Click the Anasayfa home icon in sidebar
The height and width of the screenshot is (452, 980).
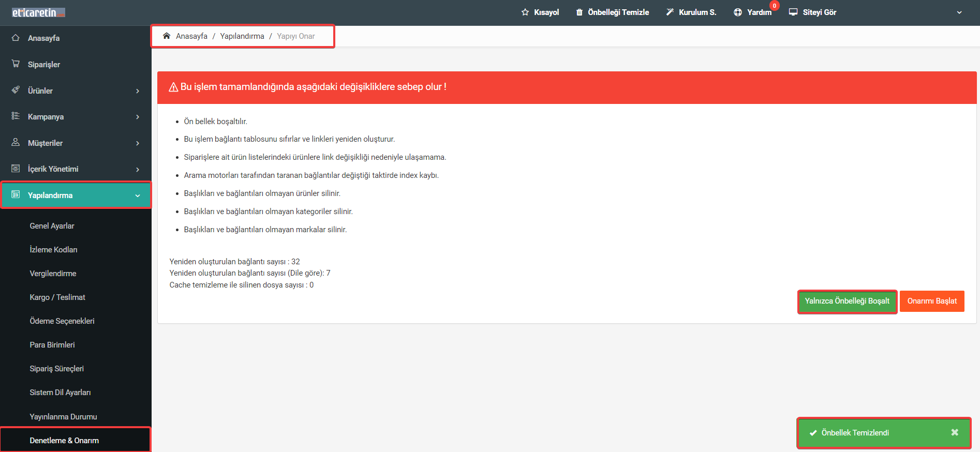pyautogui.click(x=16, y=38)
